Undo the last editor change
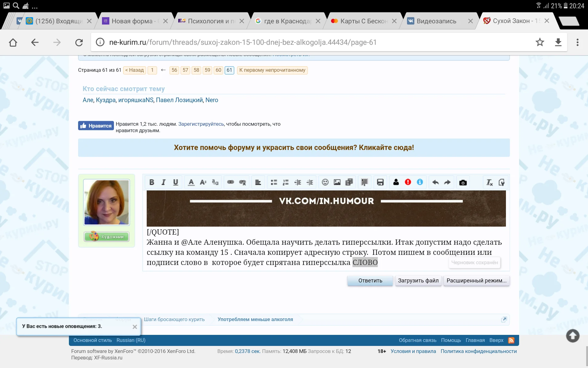 tap(436, 182)
